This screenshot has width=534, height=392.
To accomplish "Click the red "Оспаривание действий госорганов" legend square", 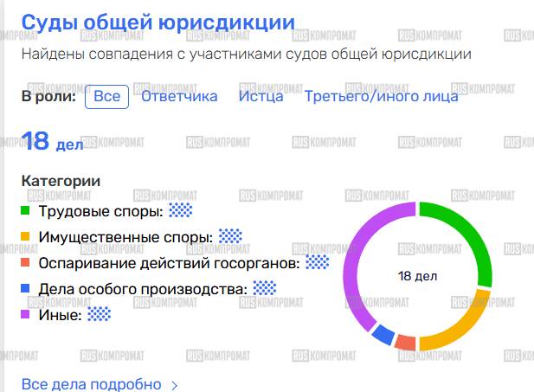I will coord(26,262).
